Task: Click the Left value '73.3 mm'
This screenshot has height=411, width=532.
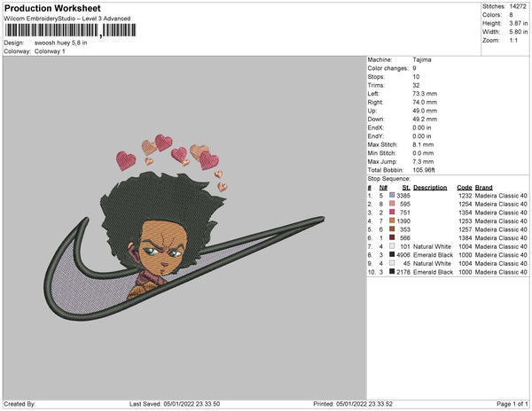Action: tap(425, 94)
